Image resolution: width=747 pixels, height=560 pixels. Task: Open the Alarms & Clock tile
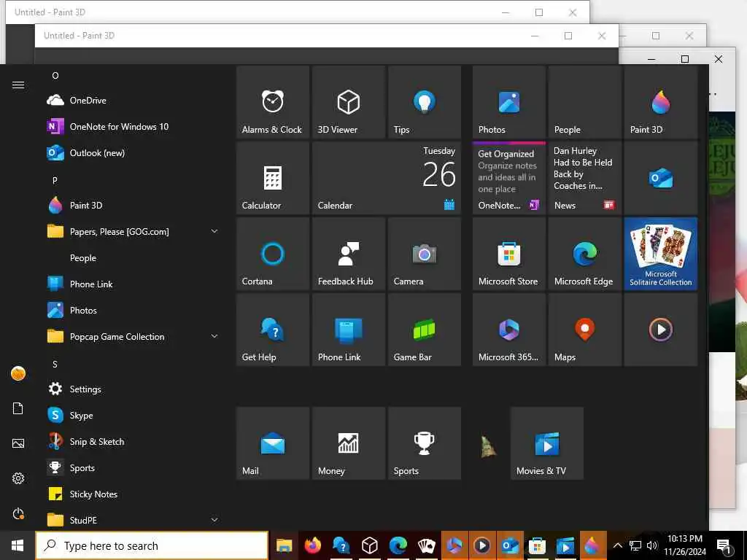click(273, 102)
